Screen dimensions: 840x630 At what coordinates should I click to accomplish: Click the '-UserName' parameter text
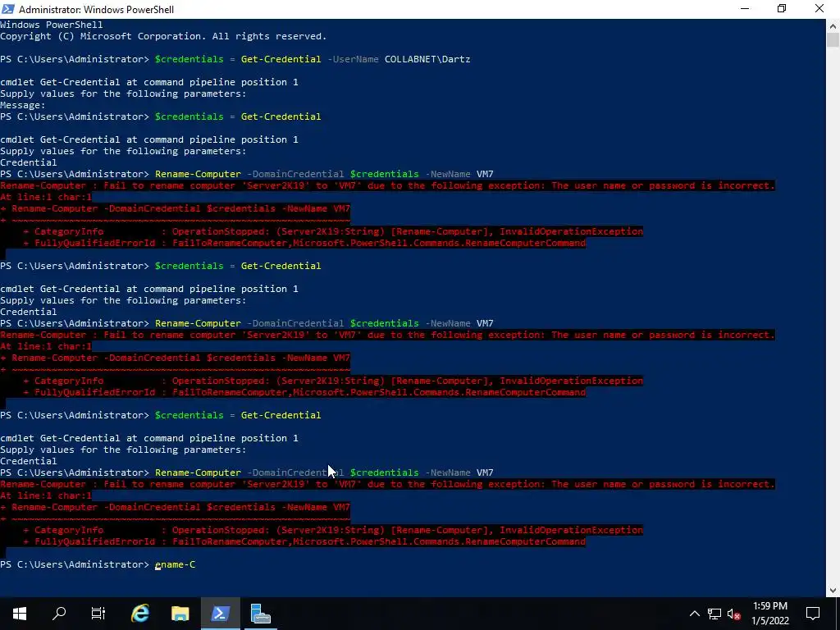click(353, 59)
